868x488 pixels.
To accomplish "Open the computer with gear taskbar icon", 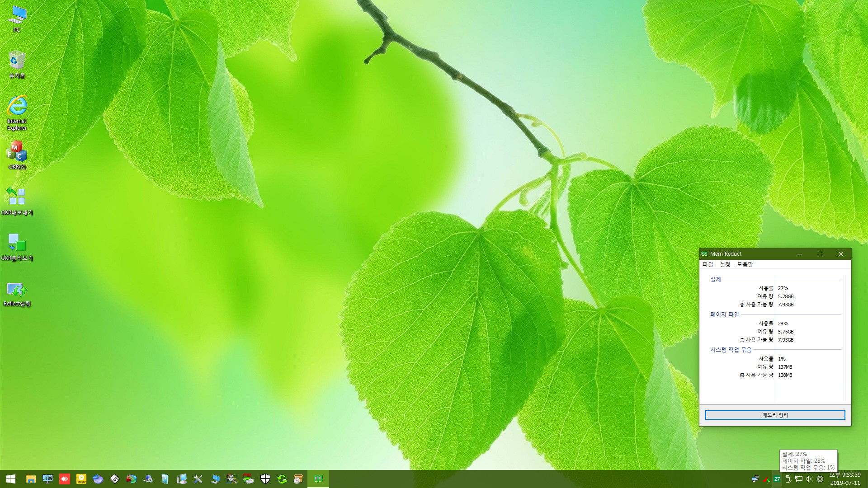I will 148,479.
